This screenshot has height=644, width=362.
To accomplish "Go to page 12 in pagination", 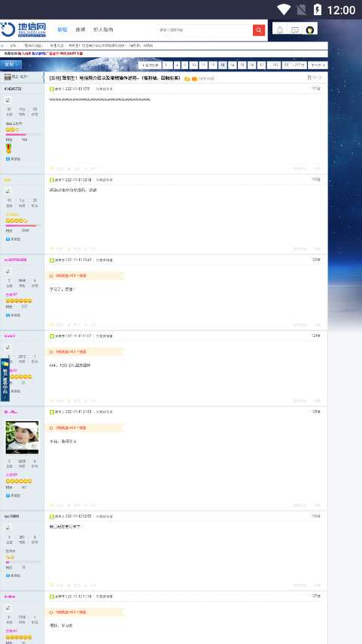I will [x=212, y=65].
